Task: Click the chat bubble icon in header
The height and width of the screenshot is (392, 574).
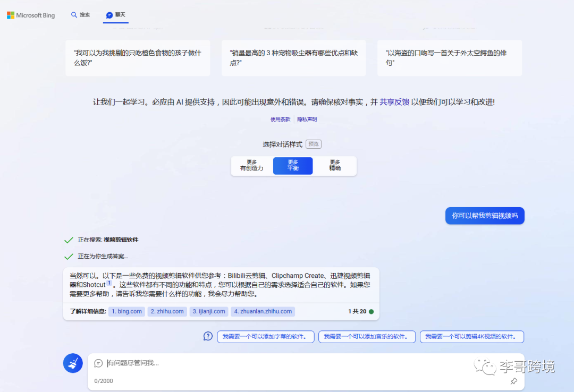Action: (x=109, y=15)
